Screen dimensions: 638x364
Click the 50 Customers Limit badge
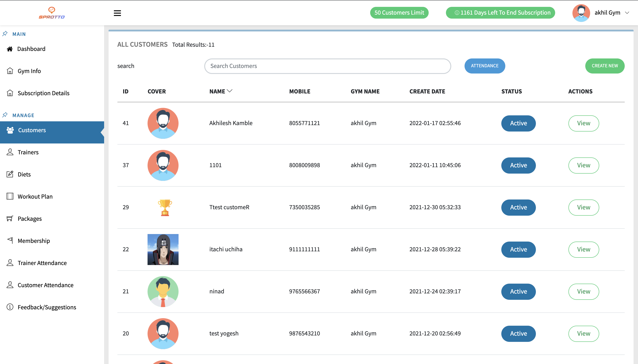[399, 13]
